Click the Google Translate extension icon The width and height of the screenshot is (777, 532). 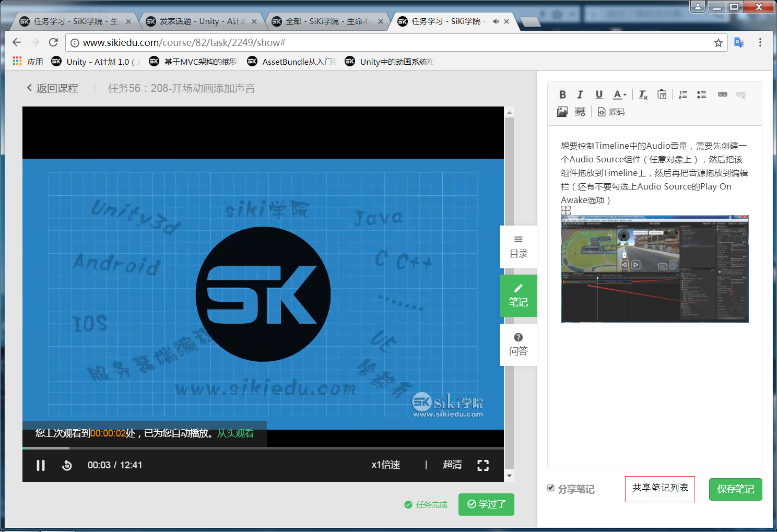(x=739, y=42)
